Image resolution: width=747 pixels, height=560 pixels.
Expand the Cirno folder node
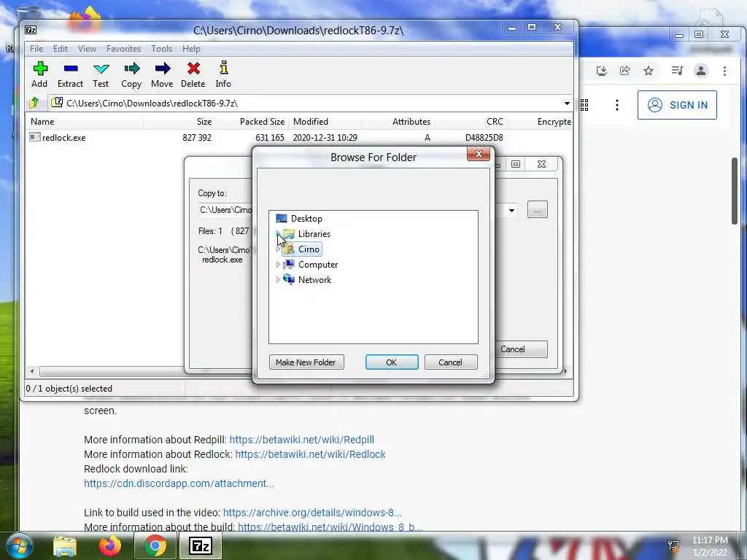(x=278, y=249)
